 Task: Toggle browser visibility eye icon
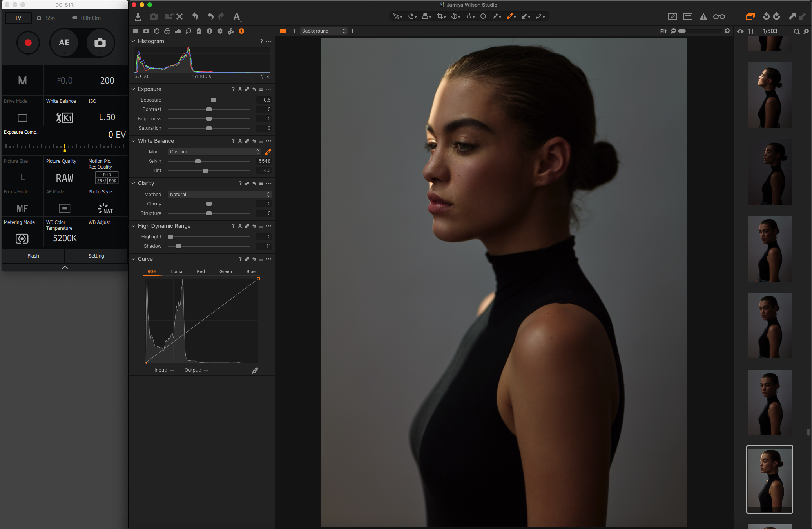[x=740, y=31]
